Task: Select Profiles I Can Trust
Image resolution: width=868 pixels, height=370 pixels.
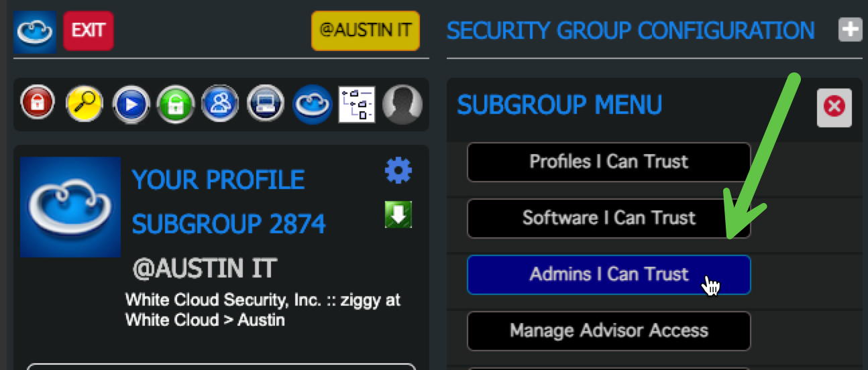Action: tap(609, 162)
